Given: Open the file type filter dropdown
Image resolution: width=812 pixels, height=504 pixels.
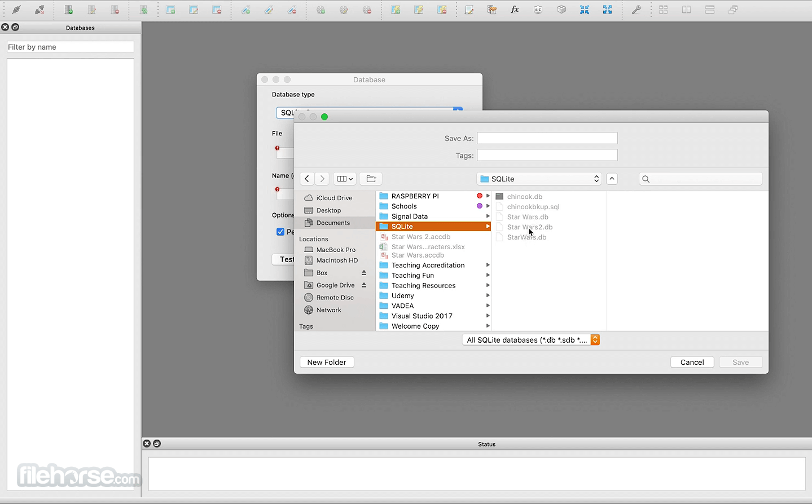Looking at the screenshot, I should pos(530,340).
